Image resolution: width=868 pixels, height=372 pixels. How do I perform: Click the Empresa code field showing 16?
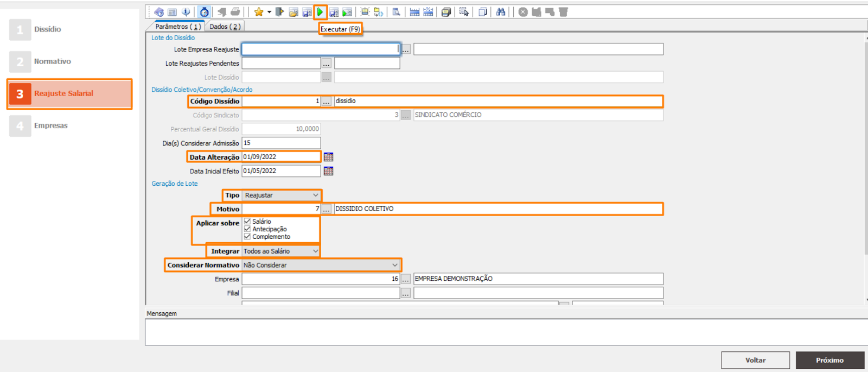click(x=321, y=279)
